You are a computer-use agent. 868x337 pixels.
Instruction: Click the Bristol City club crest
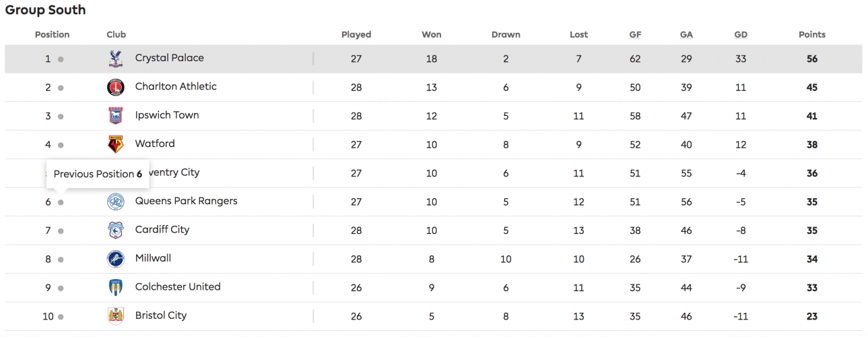(x=116, y=316)
